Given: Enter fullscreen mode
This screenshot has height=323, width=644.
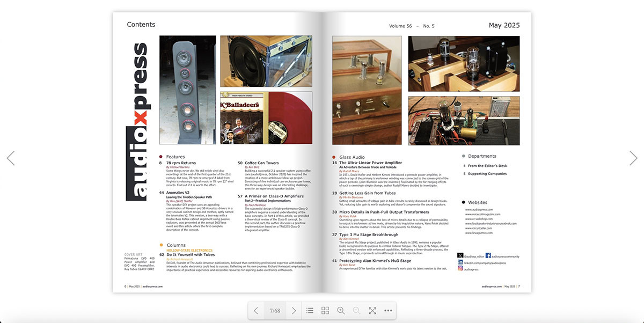Looking at the screenshot, I should 372,311.
